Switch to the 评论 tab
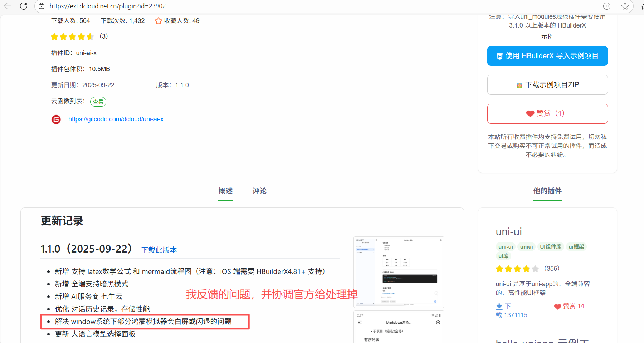Image resolution: width=644 pixels, height=343 pixels. pos(259,191)
